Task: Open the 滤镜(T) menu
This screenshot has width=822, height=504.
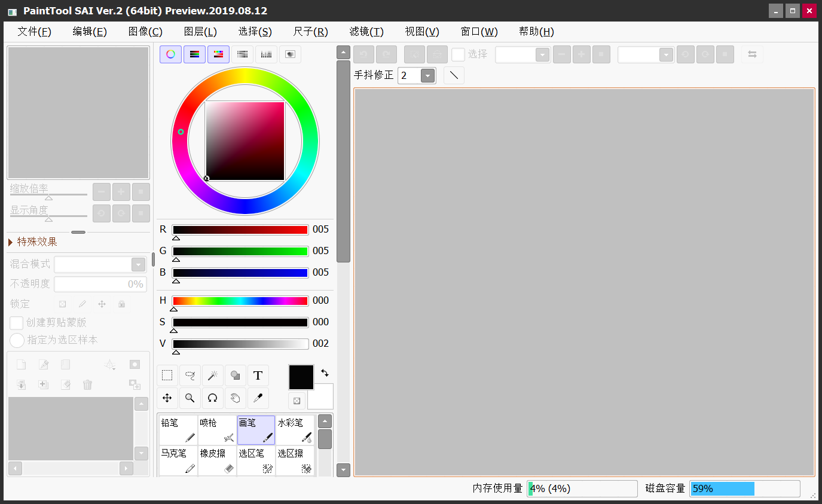Action: click(x=366, y=32)
